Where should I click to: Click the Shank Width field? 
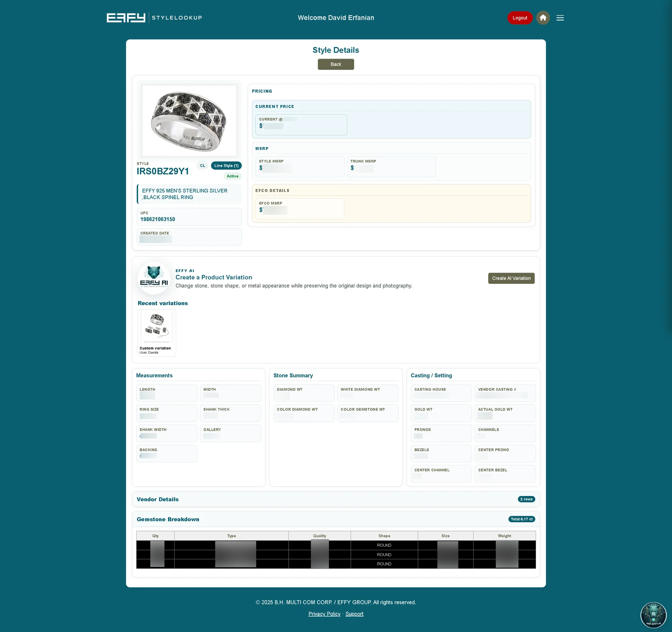167,433
